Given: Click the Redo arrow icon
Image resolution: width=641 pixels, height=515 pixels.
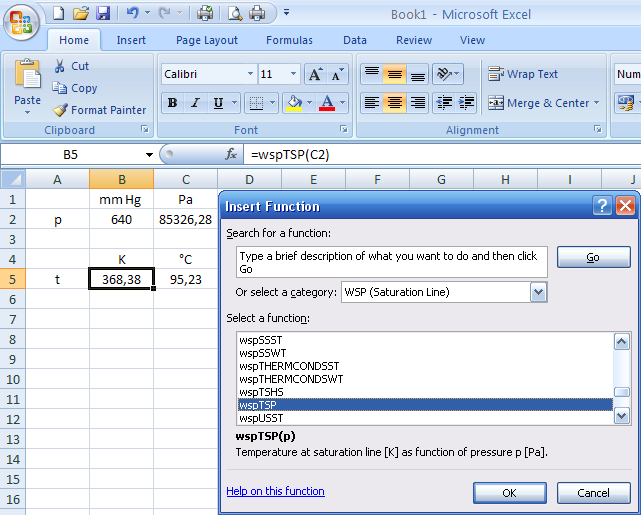Looking at the screenshot, I should (x=164, y=13).
